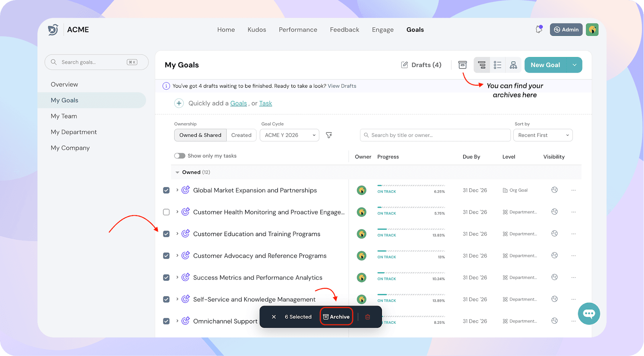644x356 pixels.
Task: Click the quick add plus icon
Action: (179, 103)
